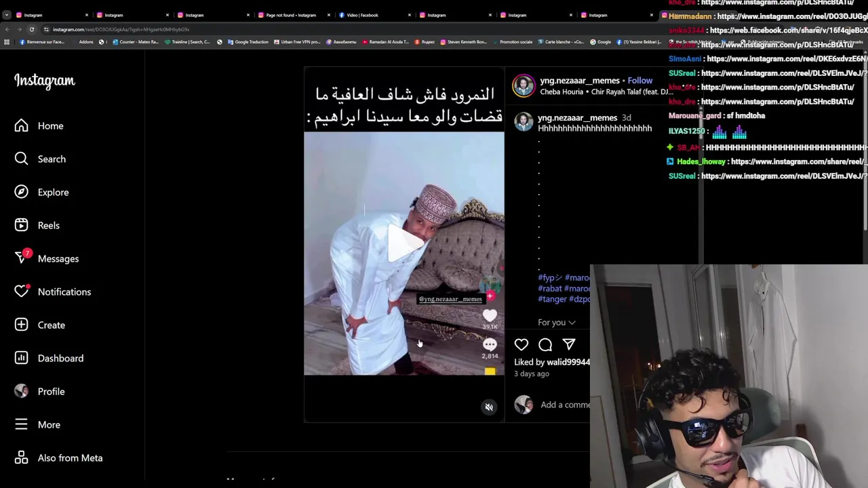Follow yng.nezaaar__memes
This screenshot has width=868, height=488.
[x=639, y=81]
